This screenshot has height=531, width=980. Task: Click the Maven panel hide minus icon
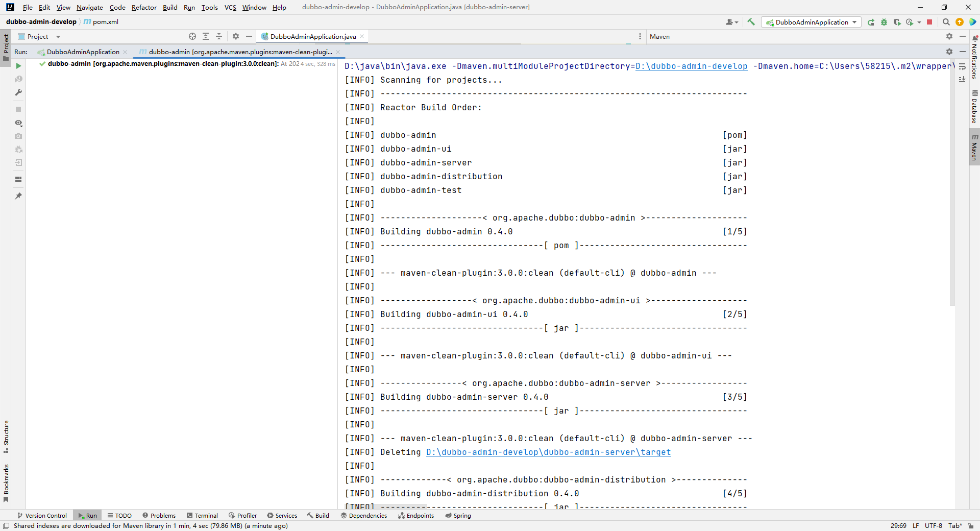963,36
